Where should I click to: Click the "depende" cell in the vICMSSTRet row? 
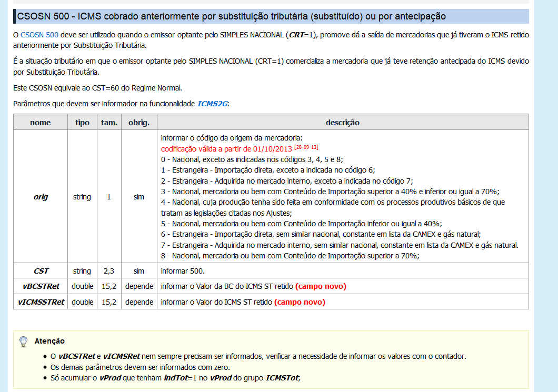138,301
